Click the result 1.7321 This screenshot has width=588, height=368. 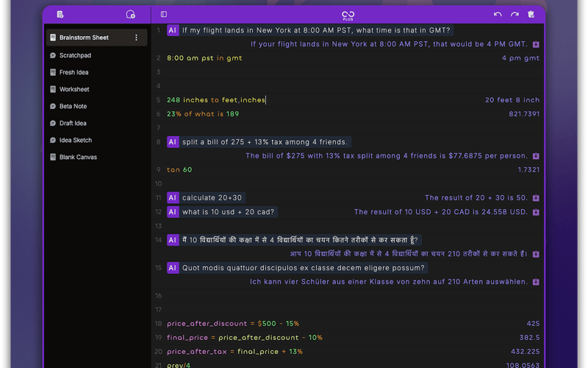(x=528, y=169)
